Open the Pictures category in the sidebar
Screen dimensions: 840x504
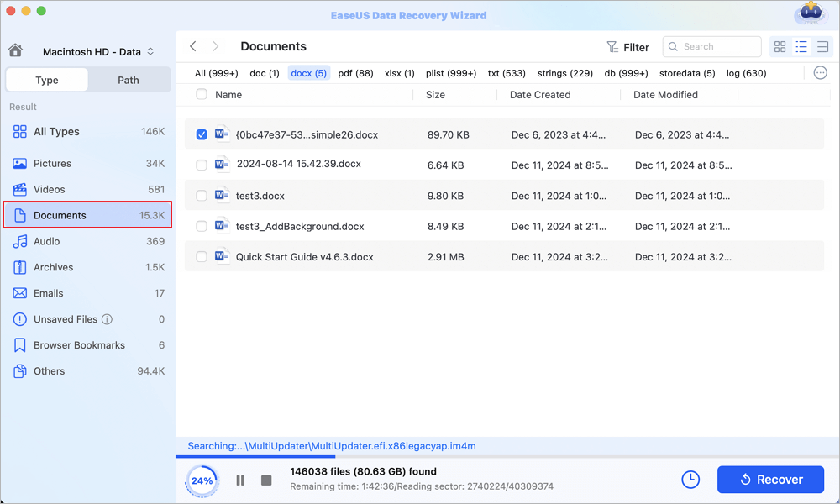(52, 164)
